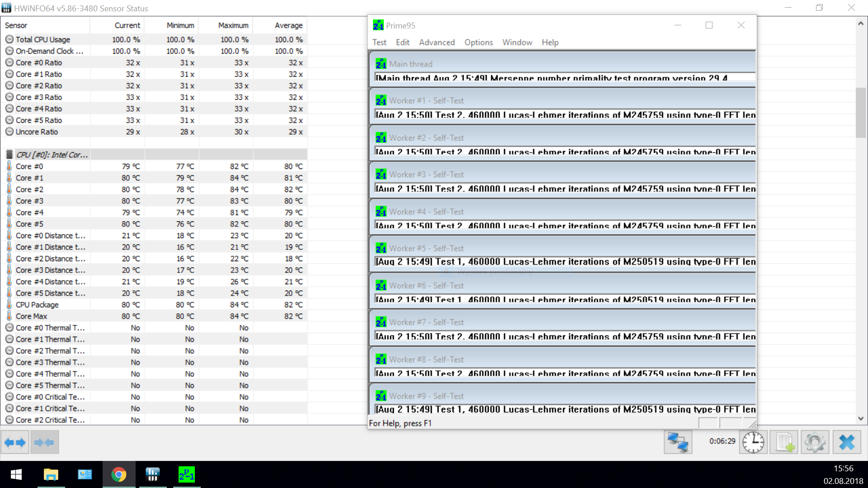Click the HWiNFO scrollbar up arrow

pyautogui.click(x=860, y=23)
